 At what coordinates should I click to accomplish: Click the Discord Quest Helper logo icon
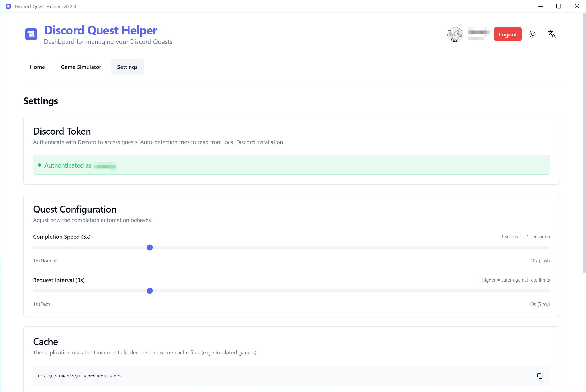tap(31, 34)
